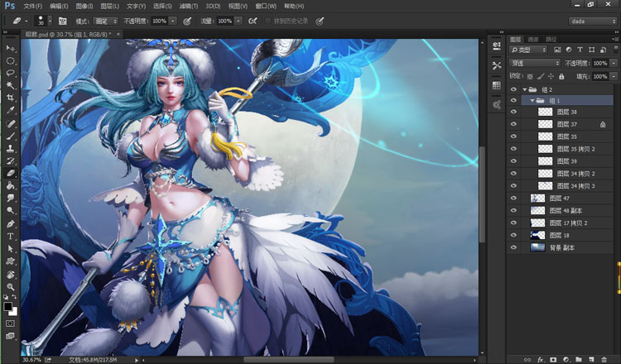Open the dada workspace dropdown
621x364 pixels.
coord(593,22)
